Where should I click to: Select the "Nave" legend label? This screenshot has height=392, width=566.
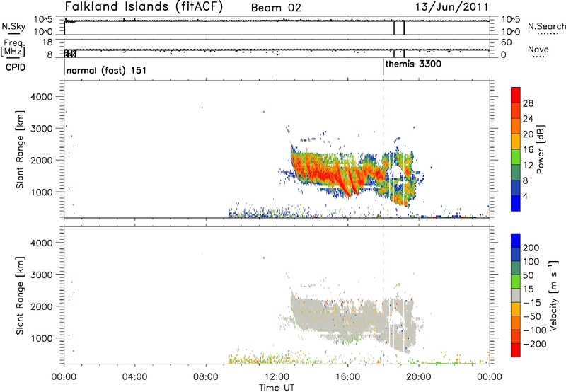(538, 49)
